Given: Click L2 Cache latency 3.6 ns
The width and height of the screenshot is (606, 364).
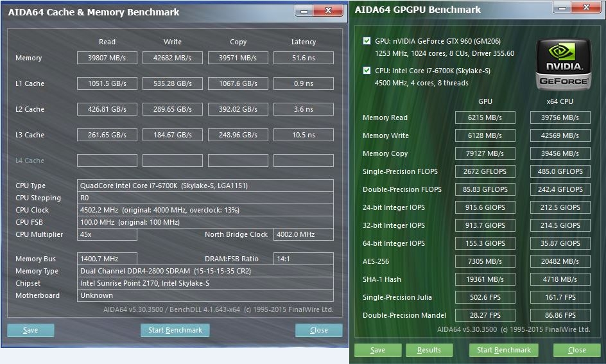Looking at the screenshot, I should pos(304,109).
